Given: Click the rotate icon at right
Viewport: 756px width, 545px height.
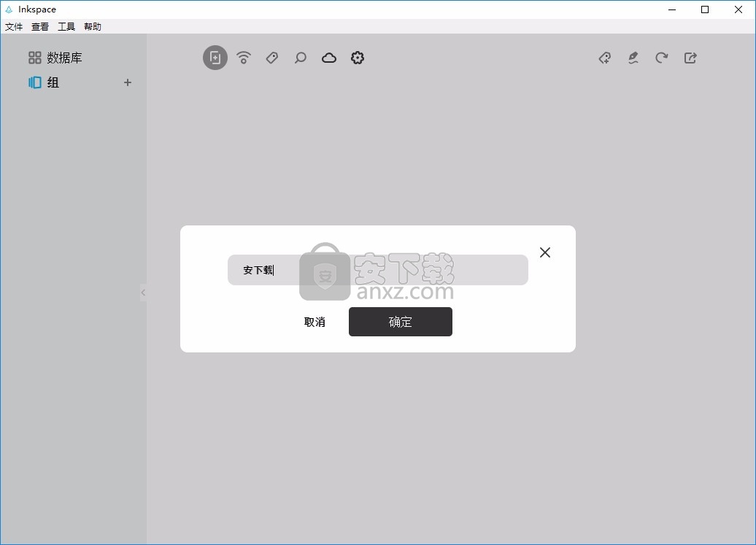Looking at the screenshot, I should point(661,58).
